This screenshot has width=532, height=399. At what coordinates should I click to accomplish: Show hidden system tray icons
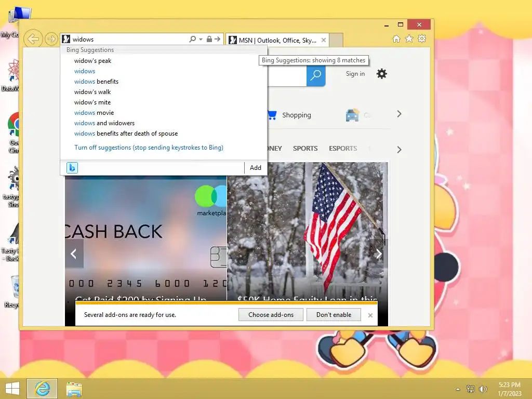(x=458, y=389)
